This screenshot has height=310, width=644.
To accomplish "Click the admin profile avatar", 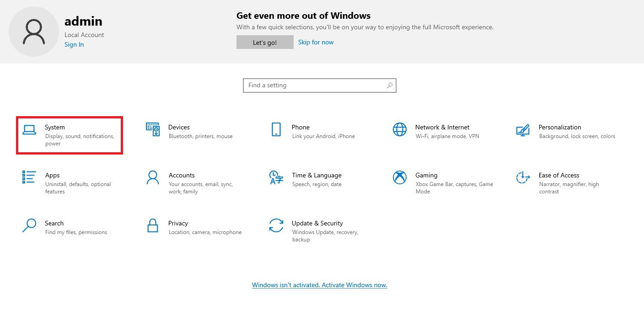I will tap(34, 32).
